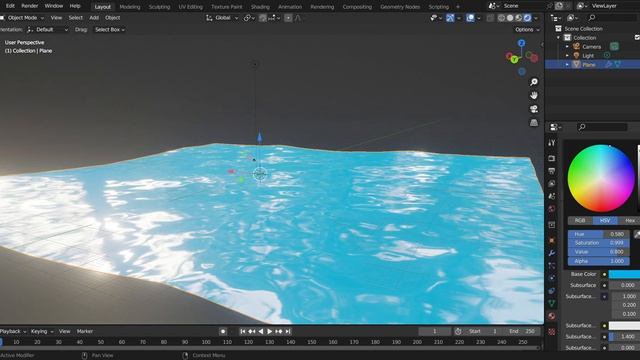Open the Material properties tab

tap(552, 316)
